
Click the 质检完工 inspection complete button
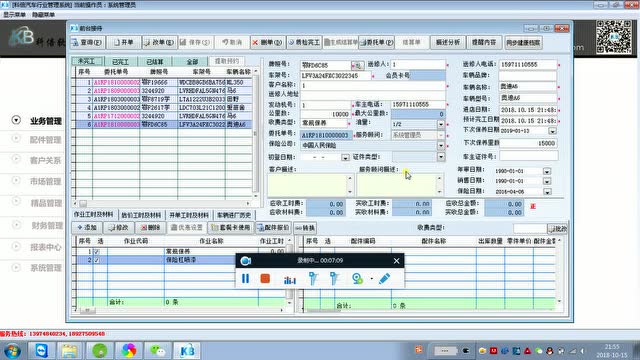pos(304,42)
